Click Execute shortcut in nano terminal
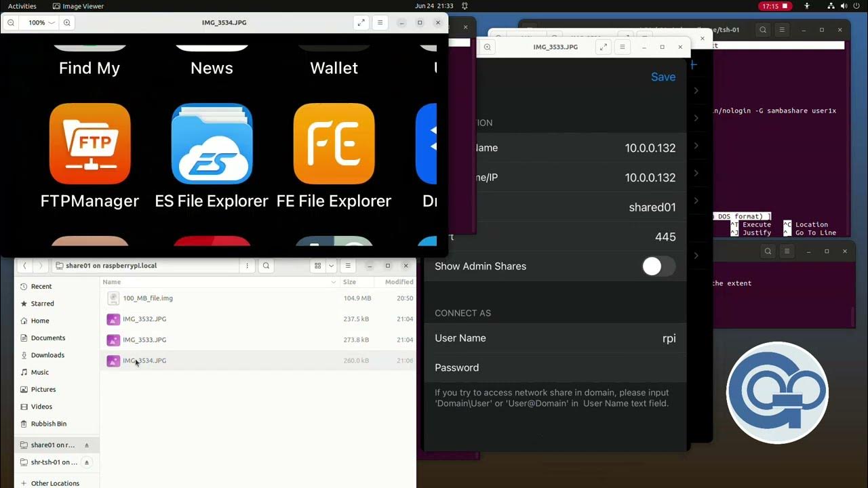 [x=756, y=224]
